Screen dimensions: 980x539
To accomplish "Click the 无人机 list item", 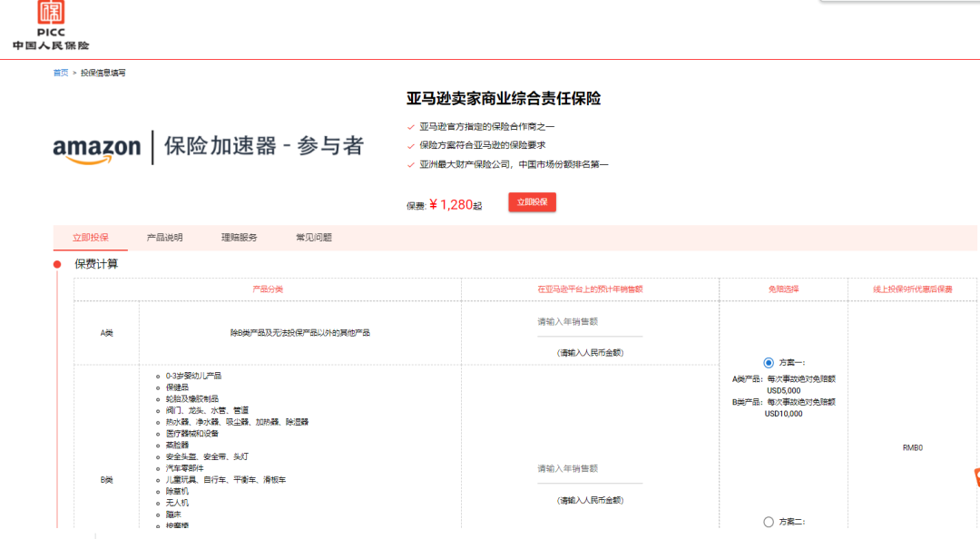I will (177, 504).
